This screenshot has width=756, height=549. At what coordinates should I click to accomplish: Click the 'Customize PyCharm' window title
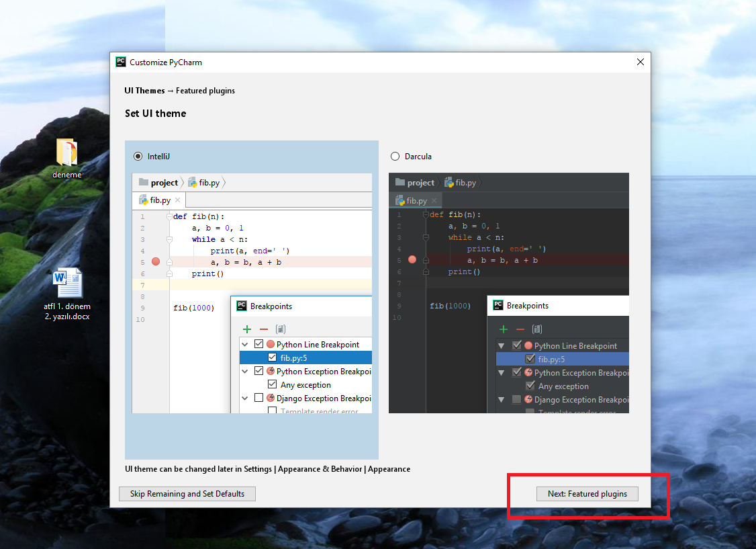click(x=166, y=62)
